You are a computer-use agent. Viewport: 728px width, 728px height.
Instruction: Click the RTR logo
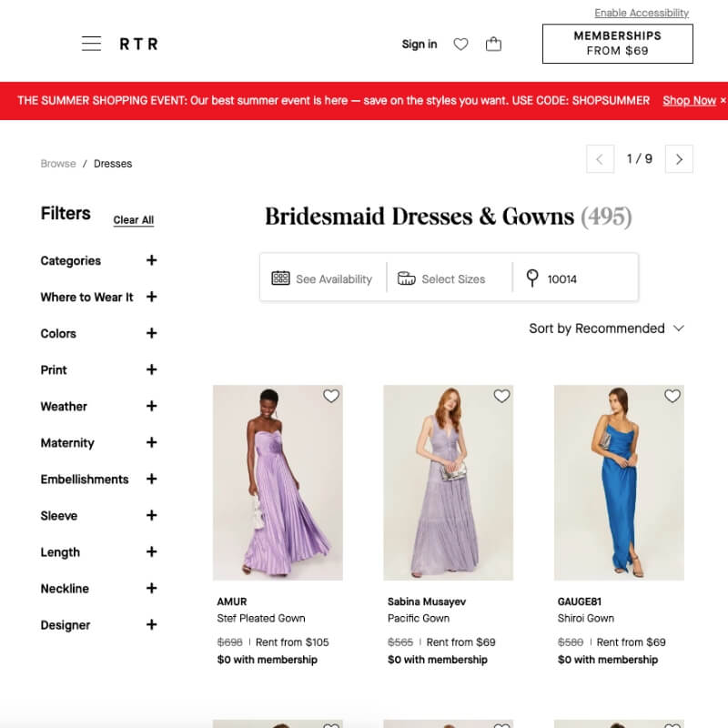tap(138, 43)
